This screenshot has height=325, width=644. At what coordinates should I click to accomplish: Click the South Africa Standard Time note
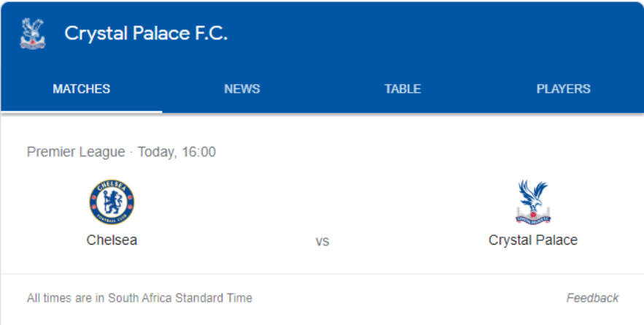point(139,298)
